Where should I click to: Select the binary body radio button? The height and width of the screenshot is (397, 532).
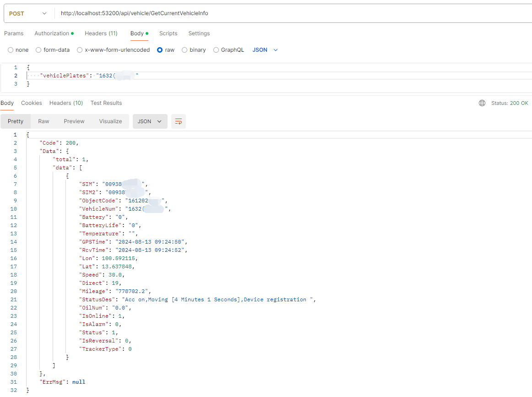(185, 50)
